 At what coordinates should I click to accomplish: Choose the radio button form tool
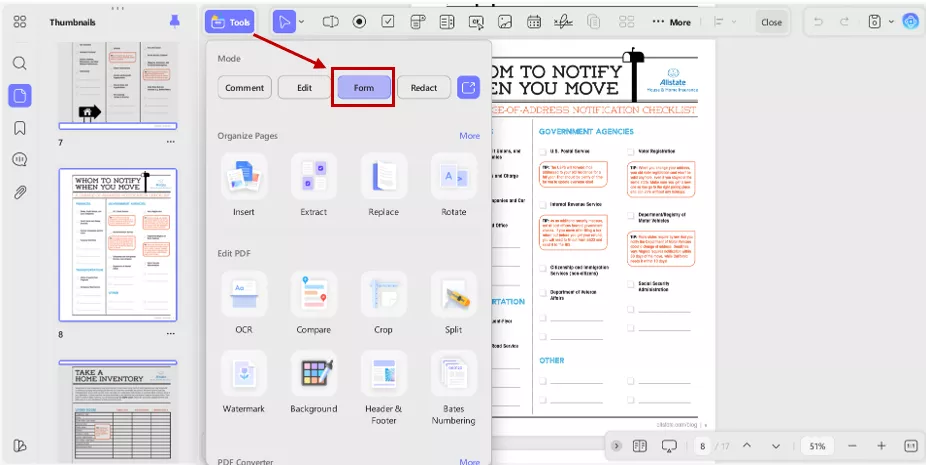(359, 22)
